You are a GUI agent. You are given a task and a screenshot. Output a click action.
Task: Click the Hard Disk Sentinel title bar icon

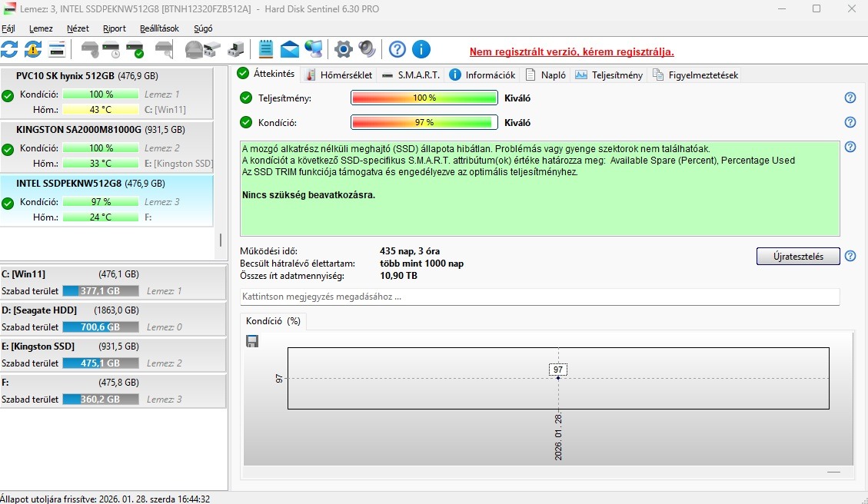tap(9, 9)
